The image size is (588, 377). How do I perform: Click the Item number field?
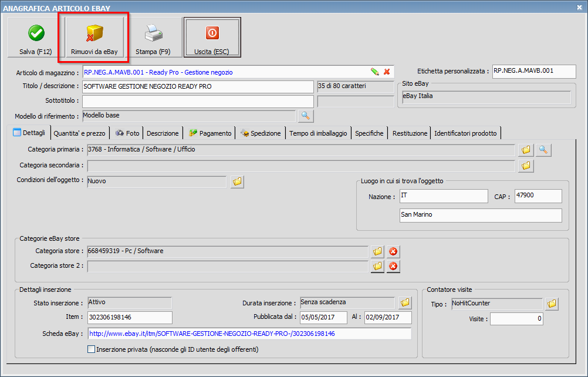tap(130, 317)
